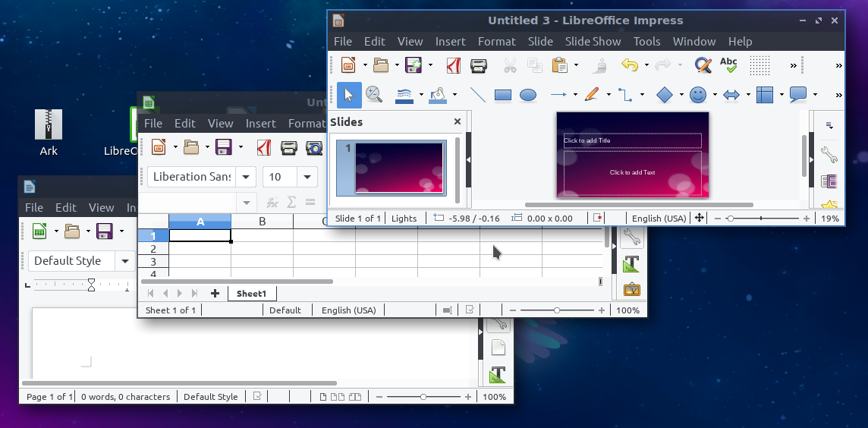Click the Fit slide icon in Impress
Image resolution: width=868 pixels, height=428 pixels.
(699, 218)
